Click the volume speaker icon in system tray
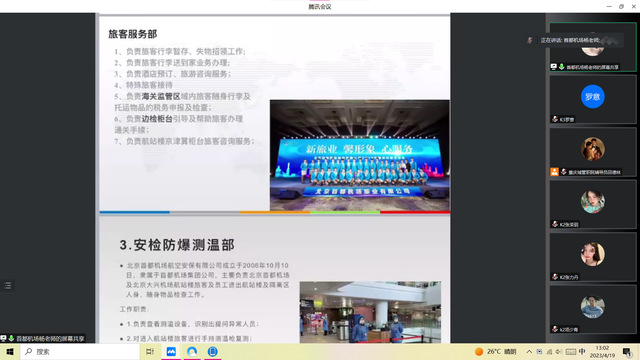Screen dimensions: 640x360 coord(559,351)
